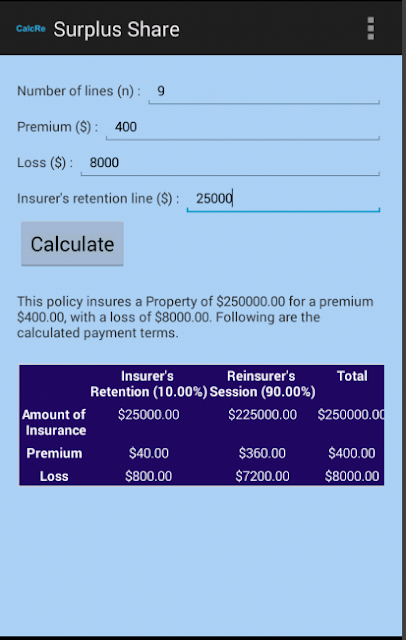Click the Loss input field showing 8000

coord(230,163)
